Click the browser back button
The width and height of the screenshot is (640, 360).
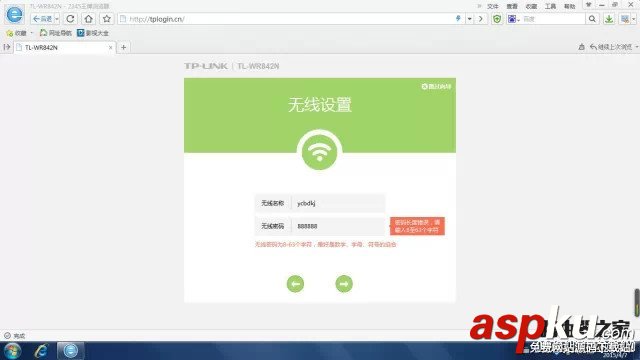click(x=42, y=19)
